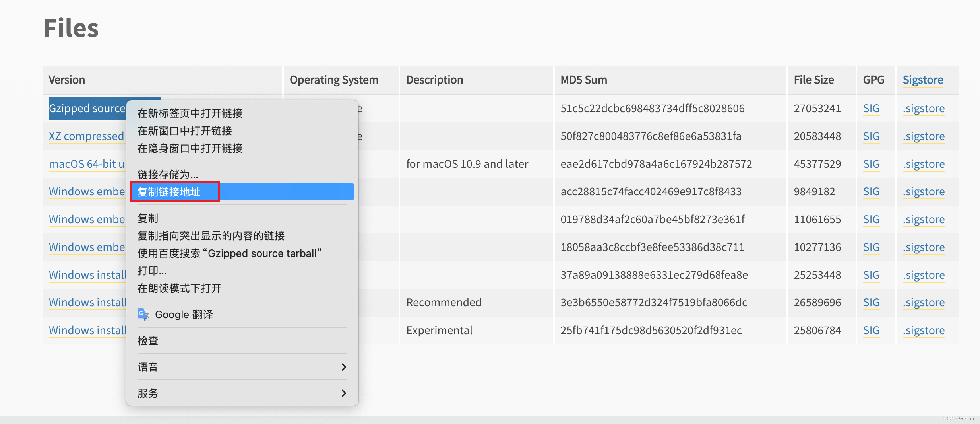Click file size 27053241

[817, 108]
